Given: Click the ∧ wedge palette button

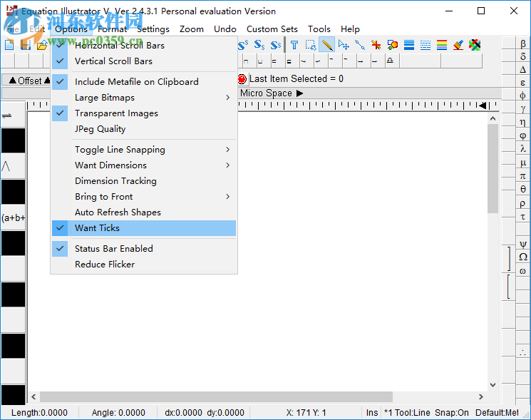Looking at the screenshot, I should [x=14, y=166].
